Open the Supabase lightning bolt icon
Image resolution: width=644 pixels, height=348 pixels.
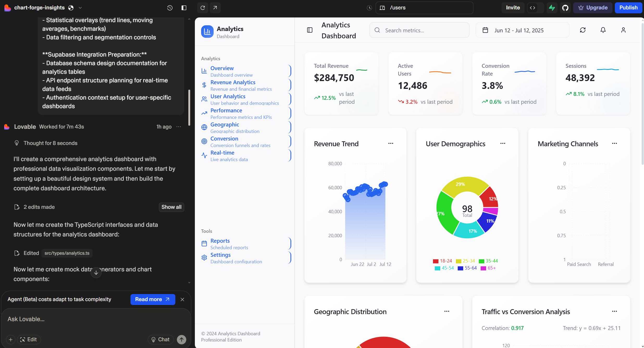552,8
